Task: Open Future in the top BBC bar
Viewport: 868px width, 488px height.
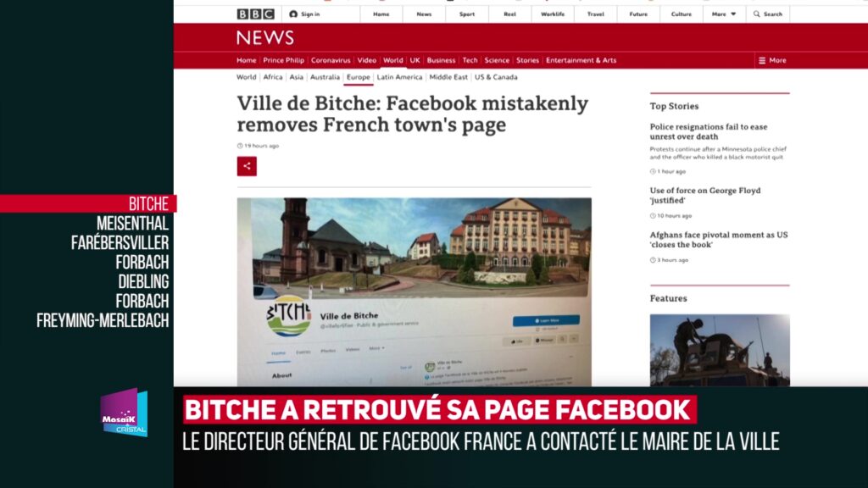Action: tap(638, 14)
